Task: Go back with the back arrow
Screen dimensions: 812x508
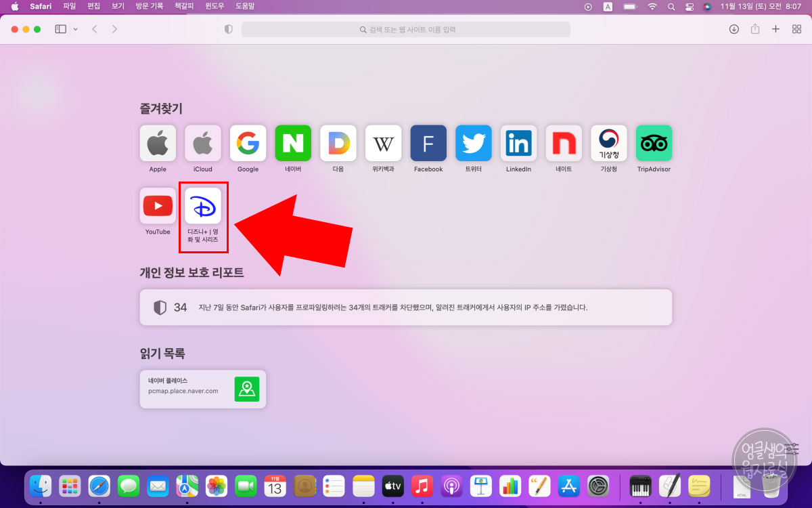Action: click(x=95, y=29)
